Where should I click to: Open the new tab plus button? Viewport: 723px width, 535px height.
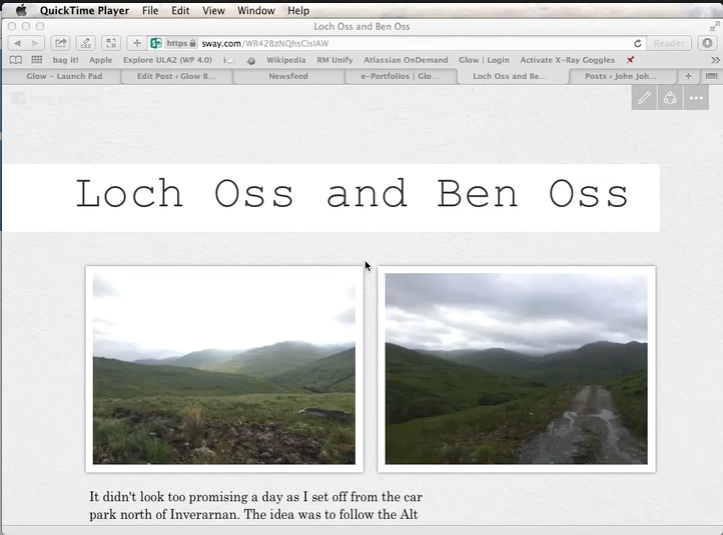click(688, 76)
